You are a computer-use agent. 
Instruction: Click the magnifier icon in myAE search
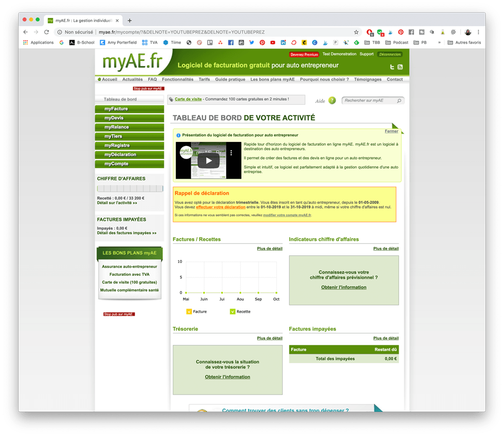tap(399, 101)
